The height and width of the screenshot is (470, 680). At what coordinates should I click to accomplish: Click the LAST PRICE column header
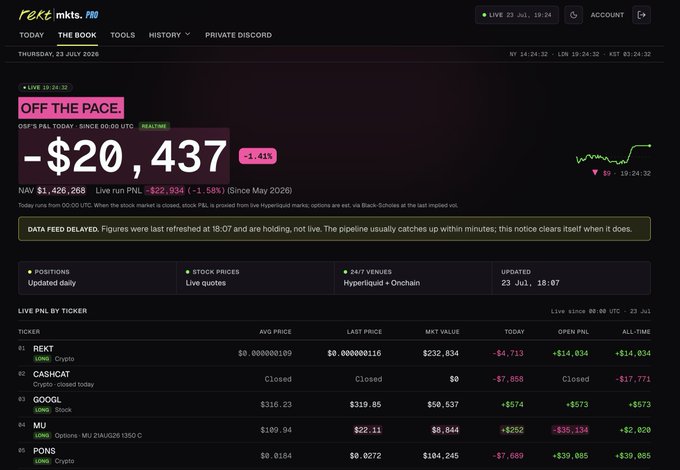pyautogui.click(x=364, y=332)
